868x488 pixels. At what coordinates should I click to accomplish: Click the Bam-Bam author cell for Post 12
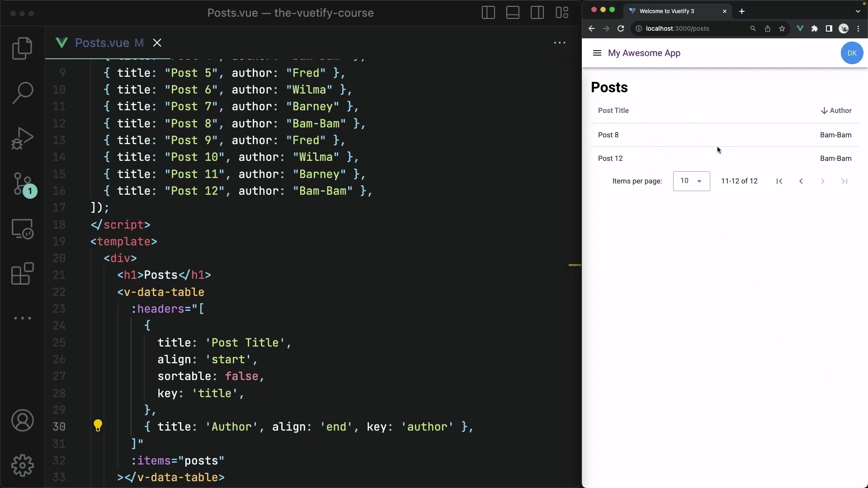pos(835,159)
